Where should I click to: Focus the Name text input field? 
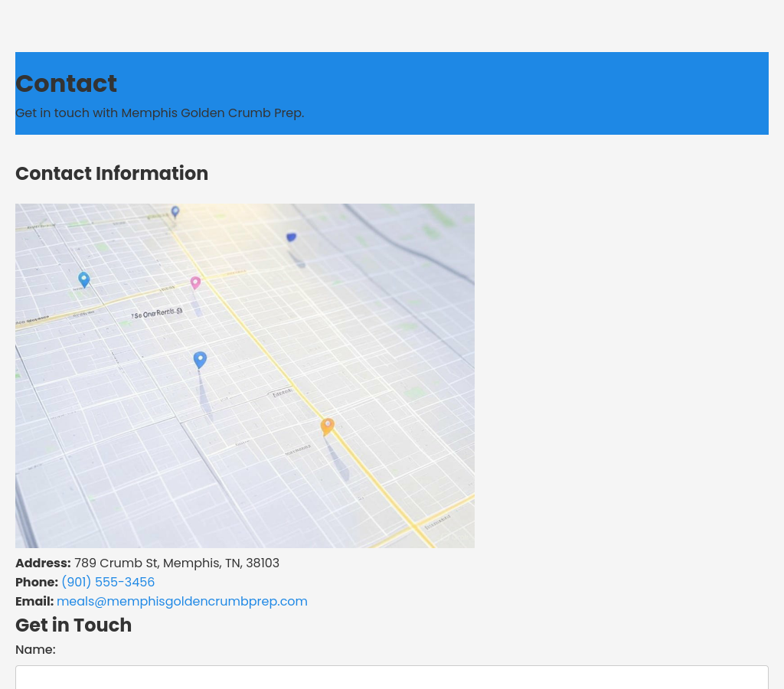(392, 678)
